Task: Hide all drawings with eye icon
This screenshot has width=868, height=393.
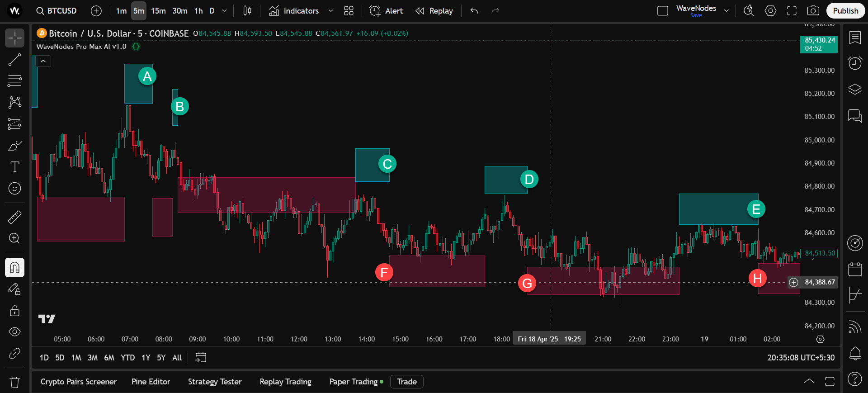Action: pyautogui.click(x=14, y=332)
